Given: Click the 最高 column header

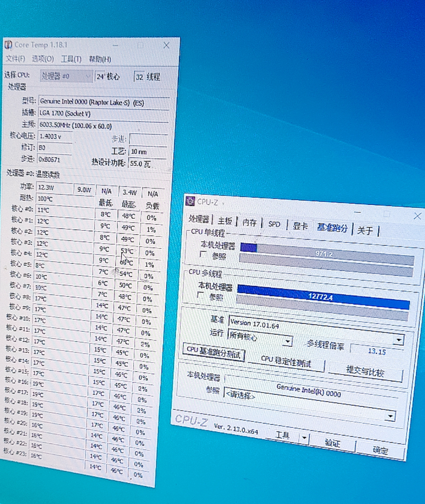Looking at the screenshot, I should (128, 204).
